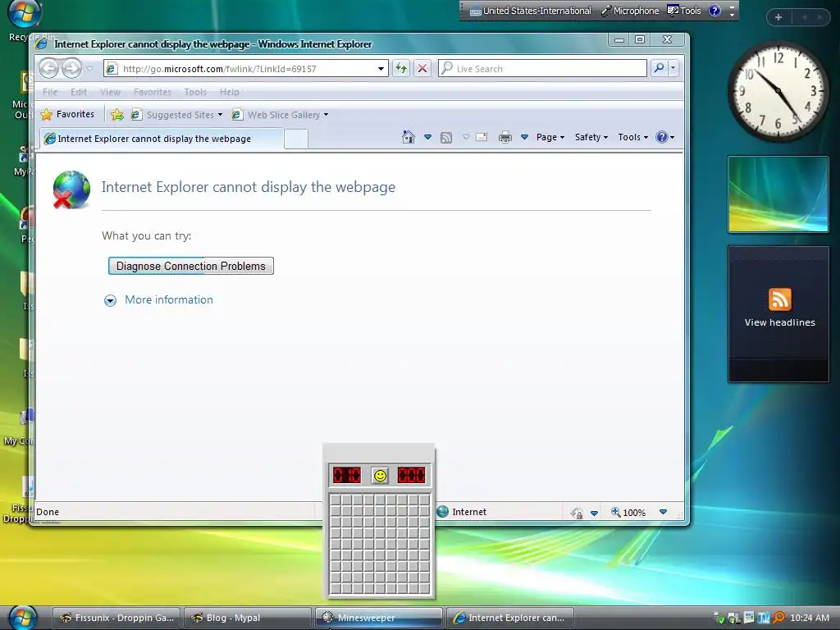Open the Tools menu in menu bar
Screen dimensions: 840x630
195,92
